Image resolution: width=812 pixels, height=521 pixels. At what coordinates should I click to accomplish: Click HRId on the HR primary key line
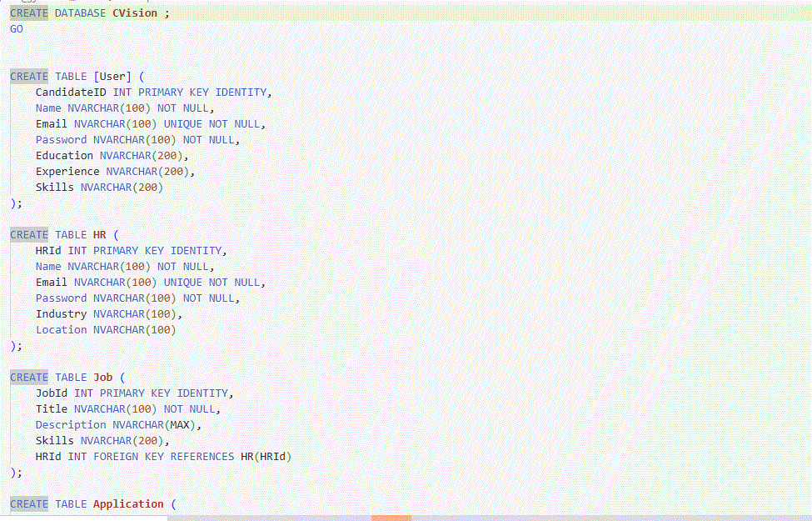tap(48, 251)
